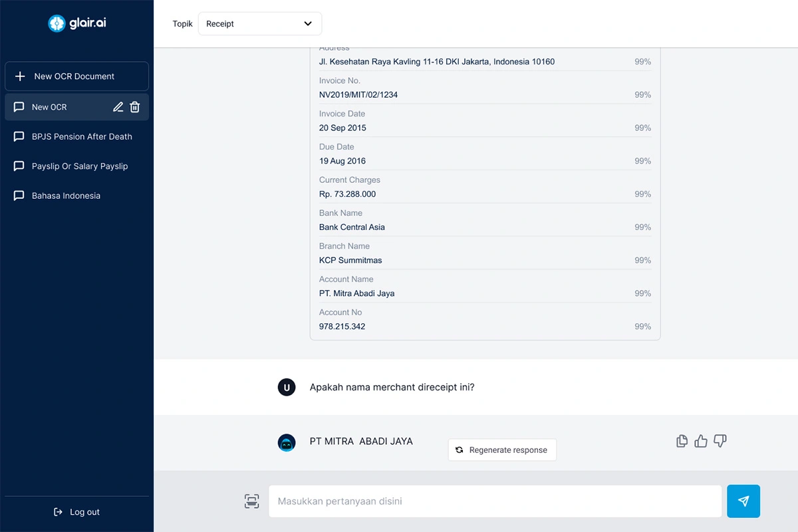Image resolution: width=798 pixels, height=532 pixels.
Task: Click the Log out button
Action: pyautogui.click(x=77, y=512)
